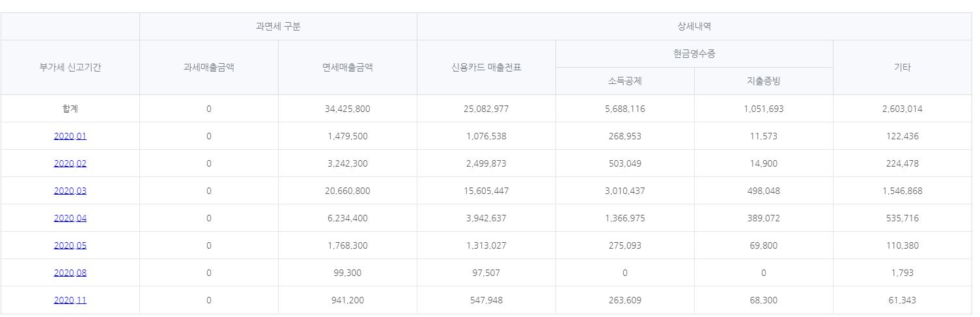Viewport: 980px width, 317px height.
Task: Click the 면세매출금액 column header
Action: coord(347,68)
